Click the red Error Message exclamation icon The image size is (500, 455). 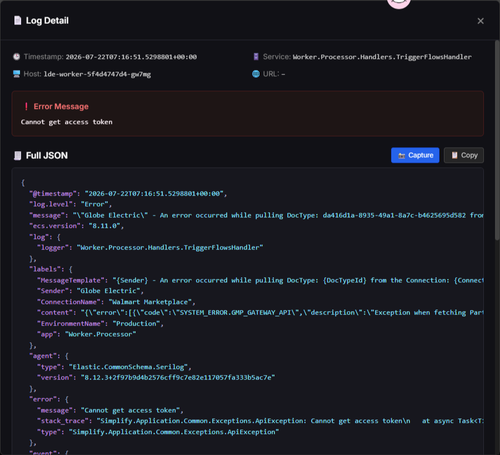coord(26,107)
